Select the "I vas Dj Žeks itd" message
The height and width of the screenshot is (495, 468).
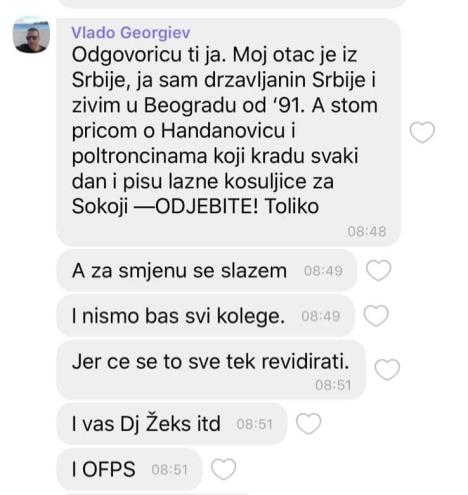(172, 424)
